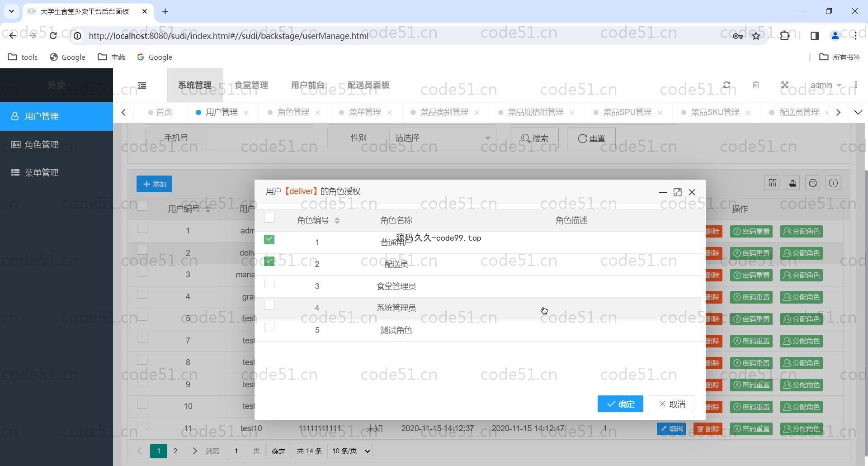This screenshot has height=466, width=868.
Task: Check role 食堂管理员 checkbox
Action: (269, 283)
